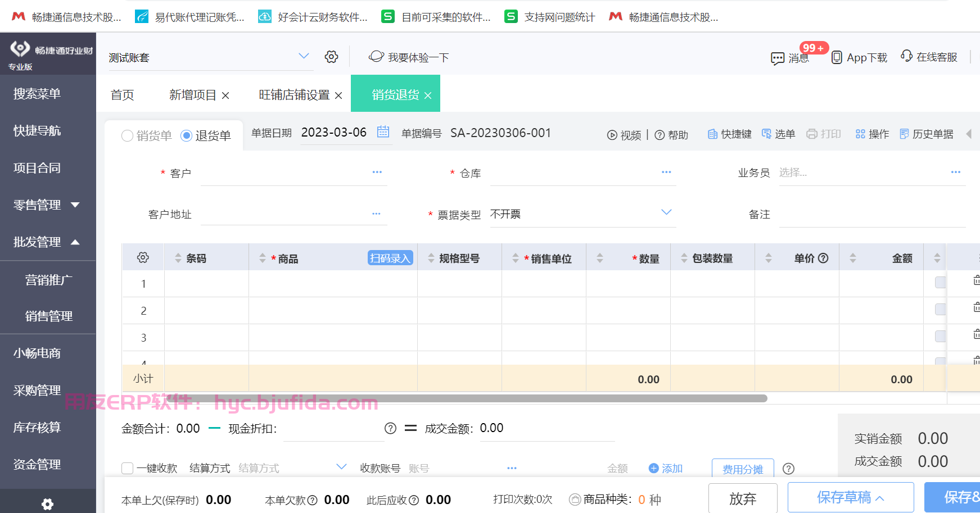
Task: Open sidebar bottom settings gear
Action: point(48,504)
